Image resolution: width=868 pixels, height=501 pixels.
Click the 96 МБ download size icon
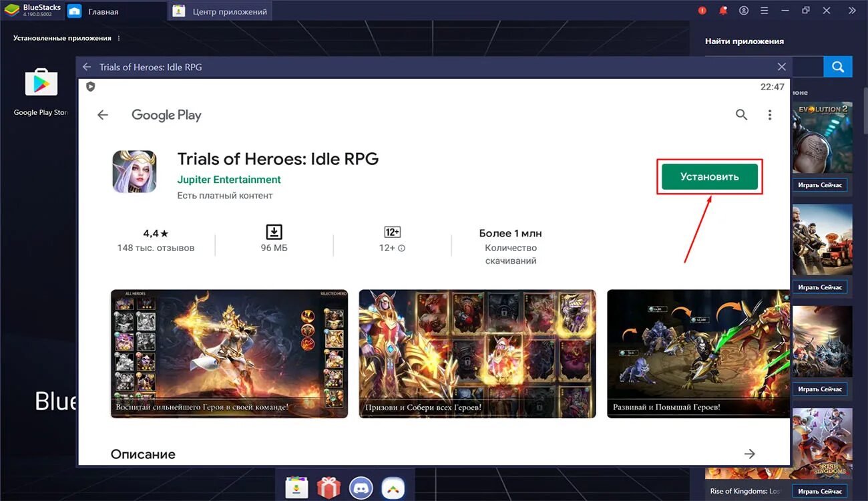[x=274, y=232]
